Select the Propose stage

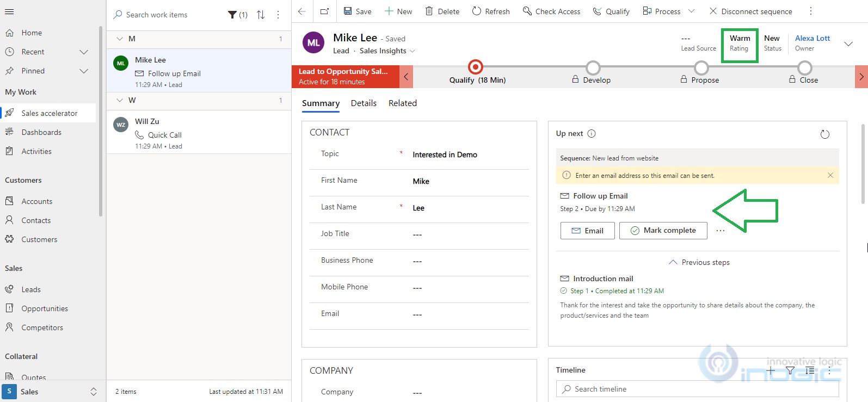[701, 68]
